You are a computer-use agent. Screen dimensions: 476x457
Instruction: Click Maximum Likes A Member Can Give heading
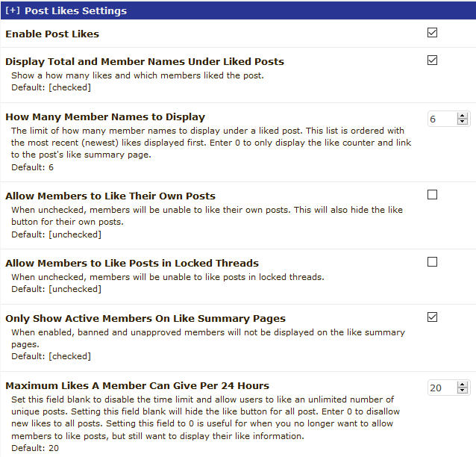tap(137, 385)
